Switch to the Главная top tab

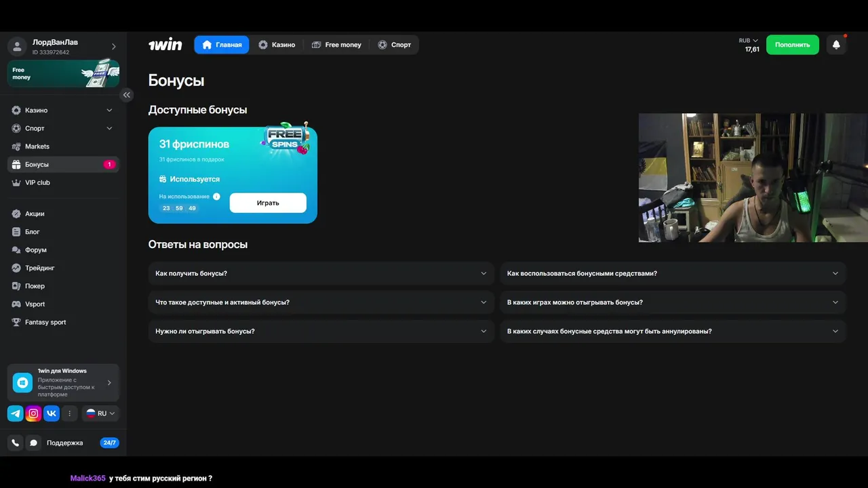click(x=222, y=45)
